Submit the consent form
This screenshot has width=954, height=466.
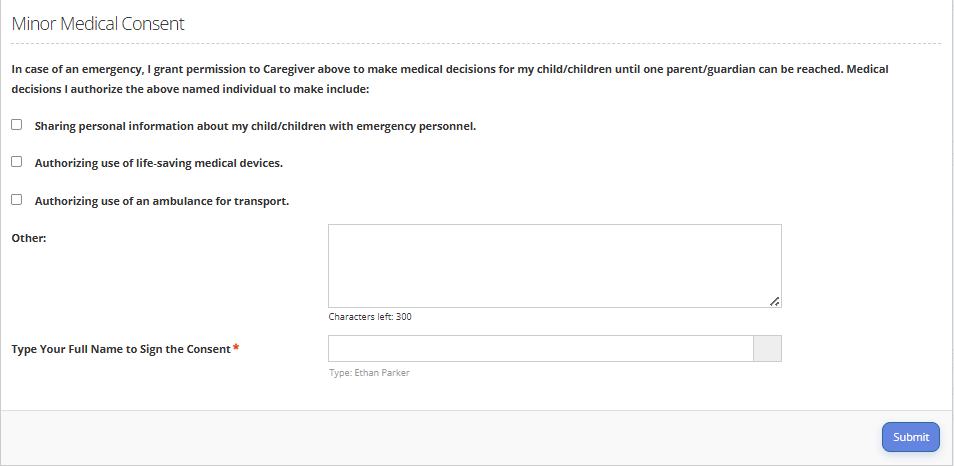coord(910,437)
